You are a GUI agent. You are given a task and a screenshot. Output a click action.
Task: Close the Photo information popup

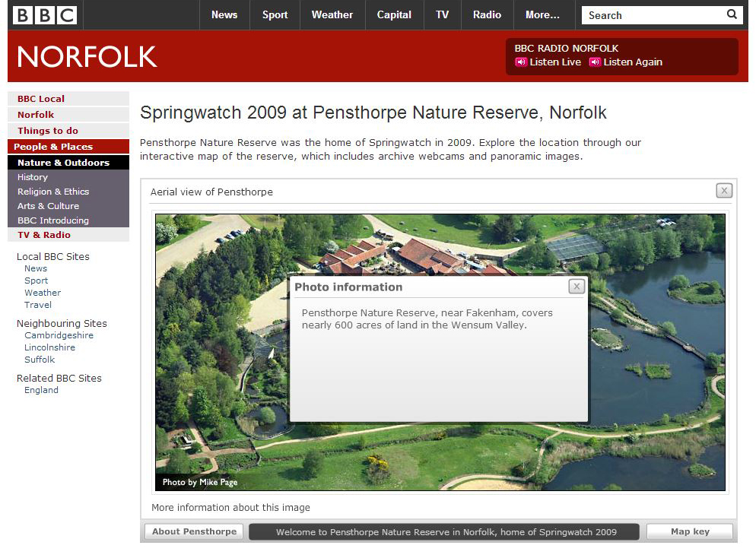pyautogui.click(x=577, y=287)
